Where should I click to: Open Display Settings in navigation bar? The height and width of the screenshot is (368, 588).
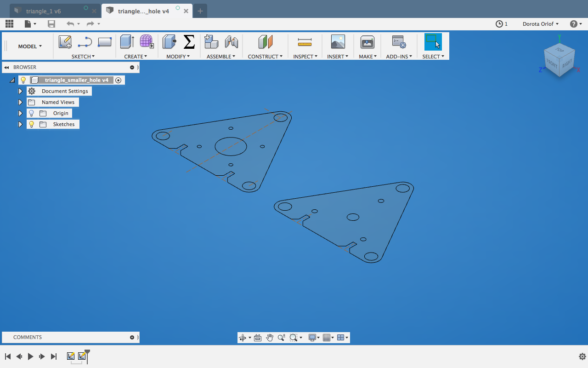point(315,338)
